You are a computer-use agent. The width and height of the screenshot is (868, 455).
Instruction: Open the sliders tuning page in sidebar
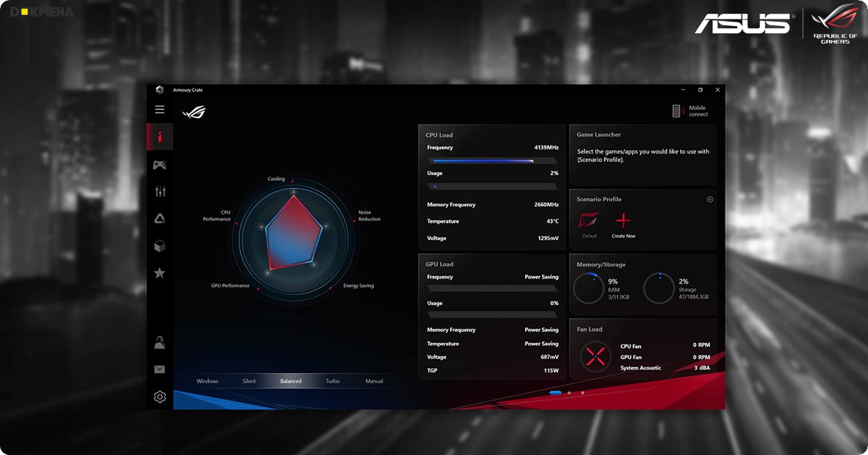160,191
